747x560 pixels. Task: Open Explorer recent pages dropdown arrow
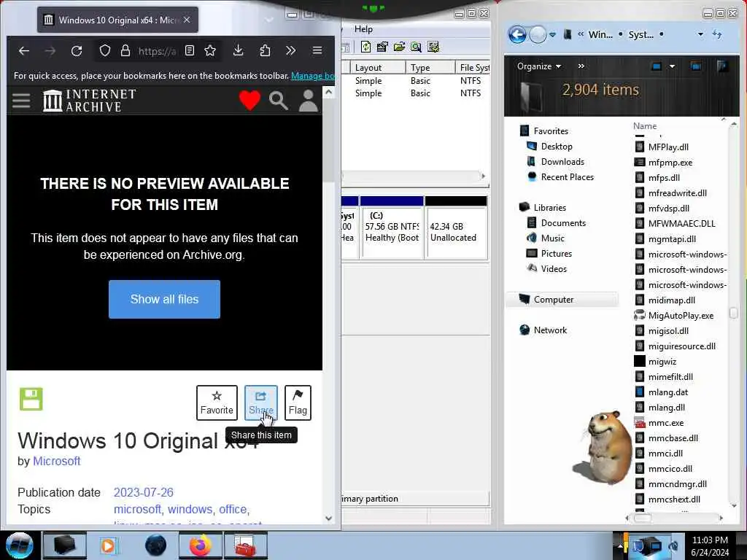[553, 34]
